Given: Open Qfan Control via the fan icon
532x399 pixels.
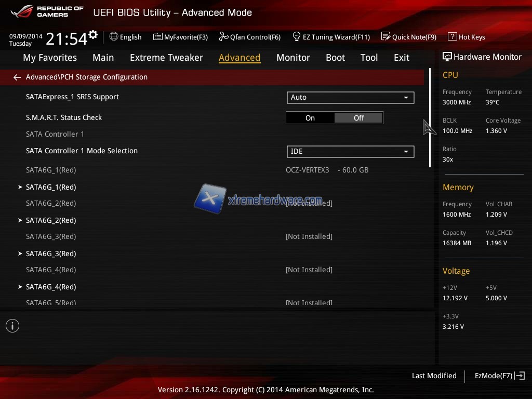Looking at the screenshot, I should click(x=224, y=37).
